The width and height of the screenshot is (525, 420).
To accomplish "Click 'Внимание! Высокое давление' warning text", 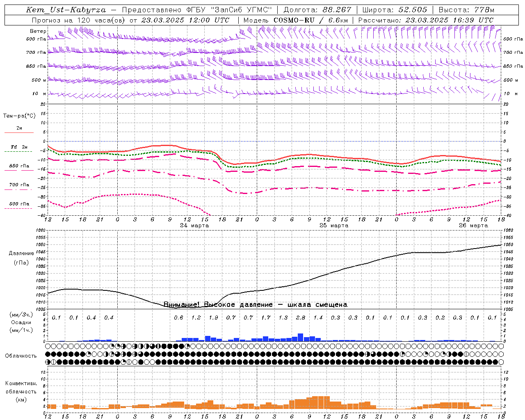I will [218, 305].
